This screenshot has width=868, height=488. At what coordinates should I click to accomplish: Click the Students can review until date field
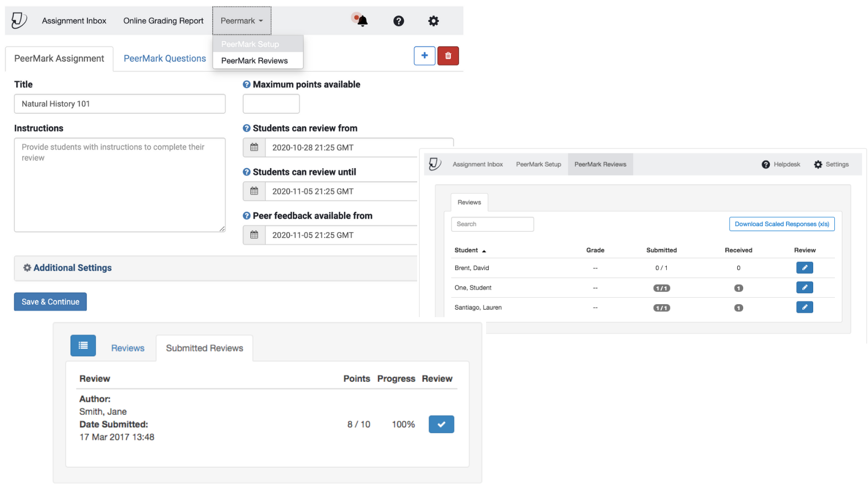(x=341, y=191)
